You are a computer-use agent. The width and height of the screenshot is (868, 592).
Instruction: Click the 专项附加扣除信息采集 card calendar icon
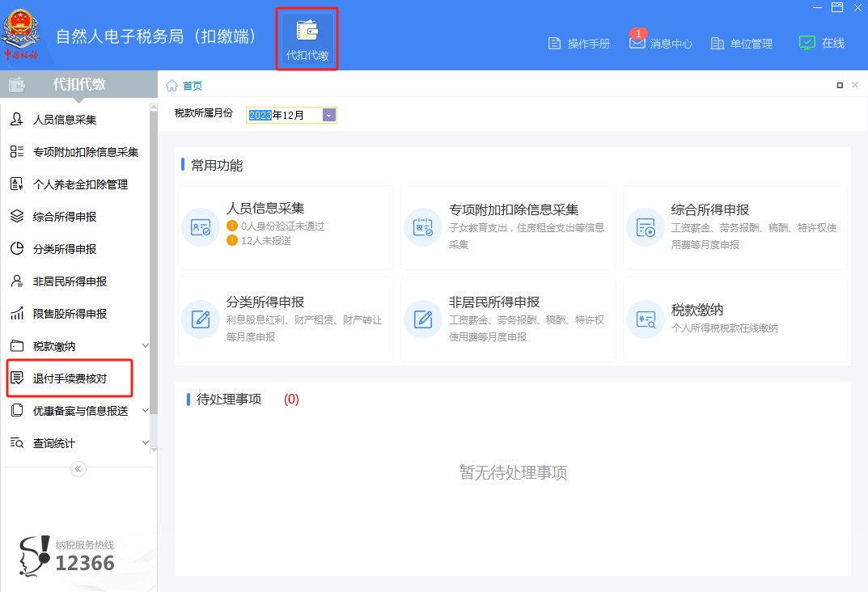[x=423, y=227]
